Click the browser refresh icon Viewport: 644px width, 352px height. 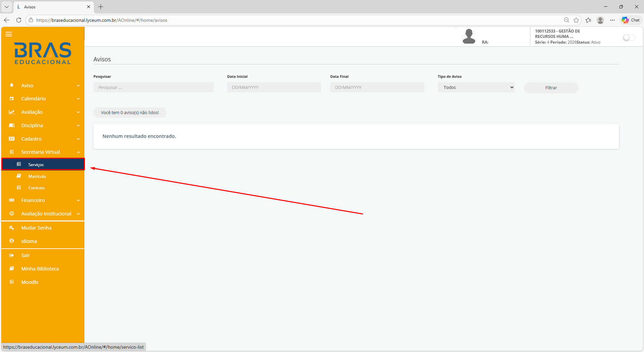(x=19, y=20)
